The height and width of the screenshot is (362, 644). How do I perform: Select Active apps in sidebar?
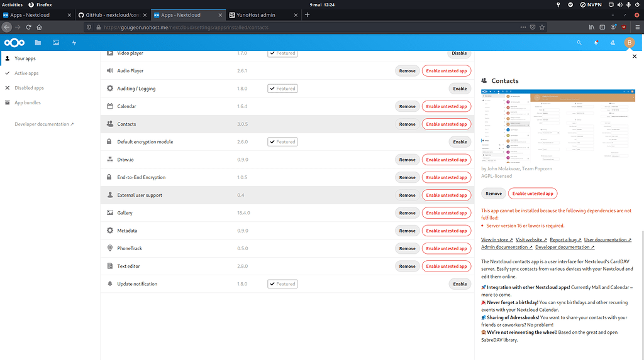pyautogui.click(x=26, y=73)
